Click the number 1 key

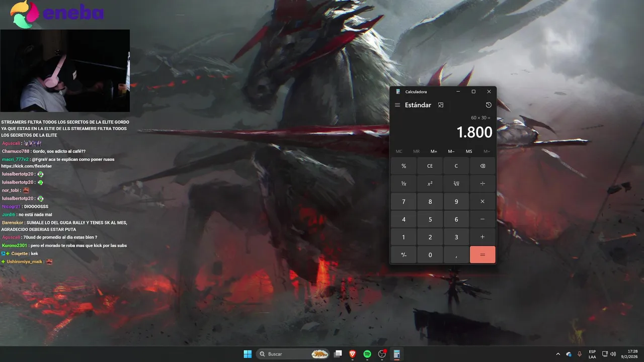pyautogui.click(x=404, y=237)
